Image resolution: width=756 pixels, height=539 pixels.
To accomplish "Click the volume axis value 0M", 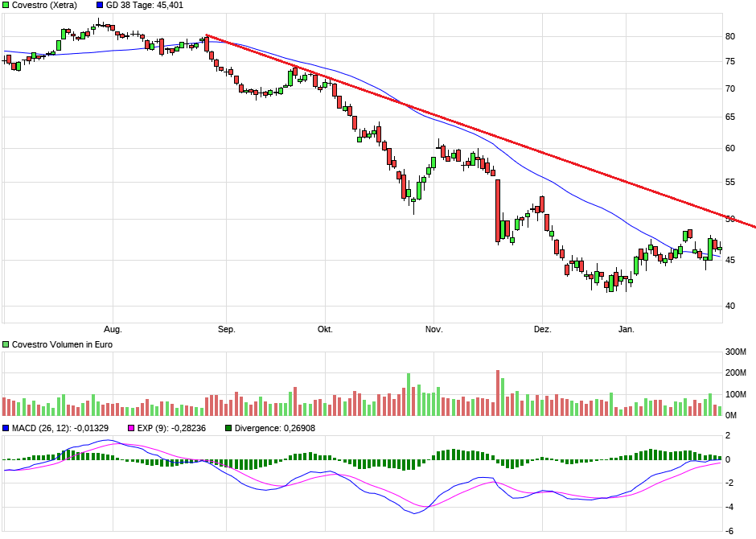I will tap(731, 416).
